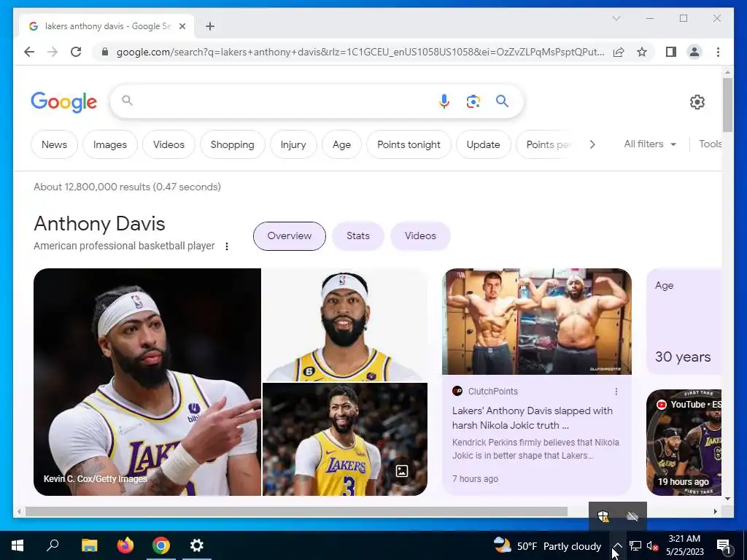The width and height of the screenshot is (747, 560).
Task: Click the scroll right arrow of horizontal scrollbar
Action: (715, 511)
